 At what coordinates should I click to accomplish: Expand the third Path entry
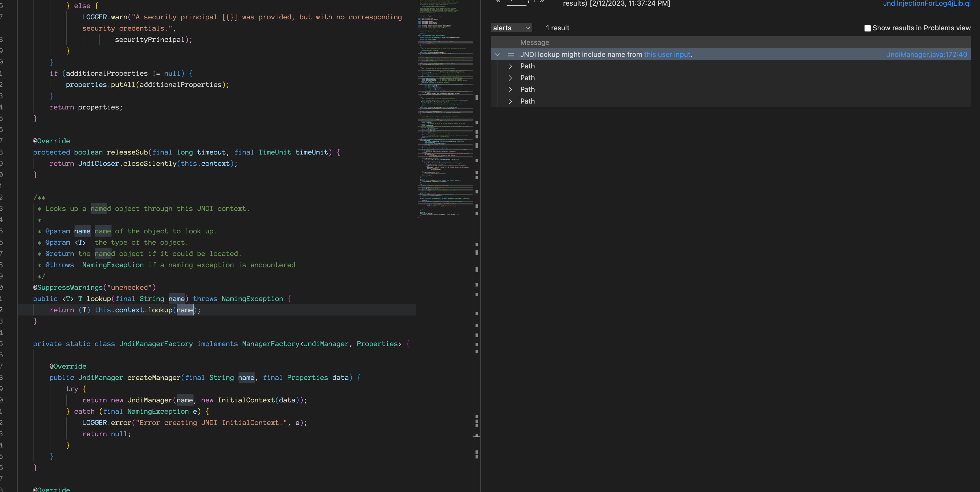tap(510, 90)
